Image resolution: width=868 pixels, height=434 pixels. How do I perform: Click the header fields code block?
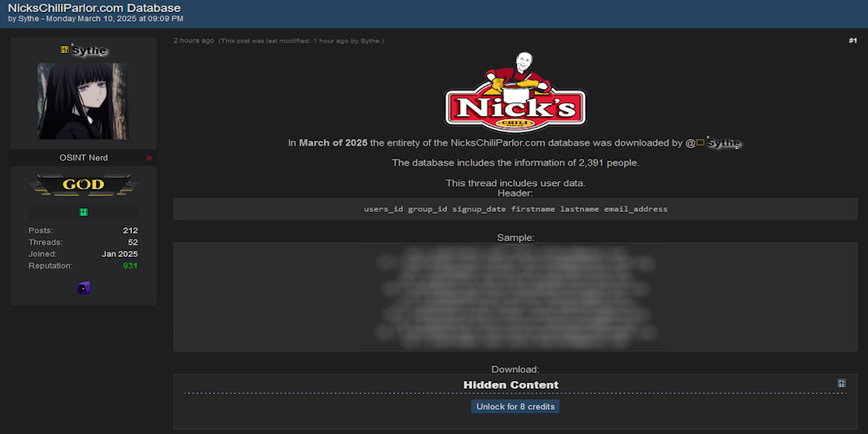515,209
